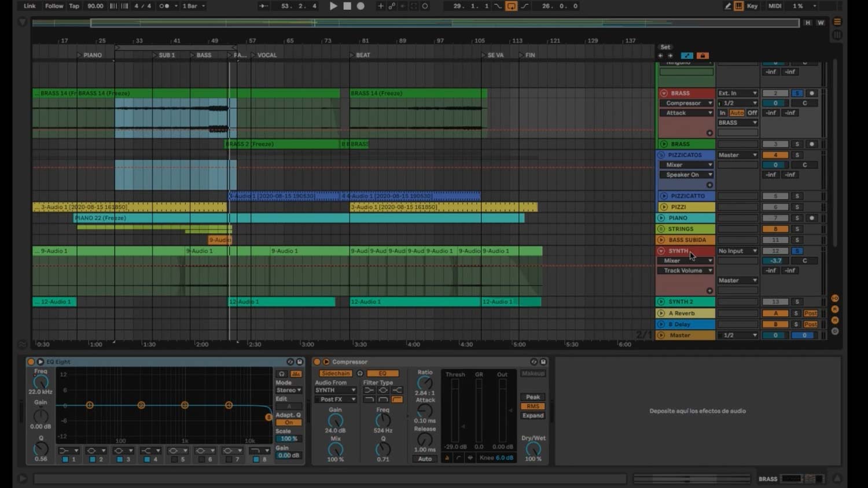The height and width of the screenshot is (488, 868).
Task: Collapse the SYNTH track fold button
Action: point(661,251)
